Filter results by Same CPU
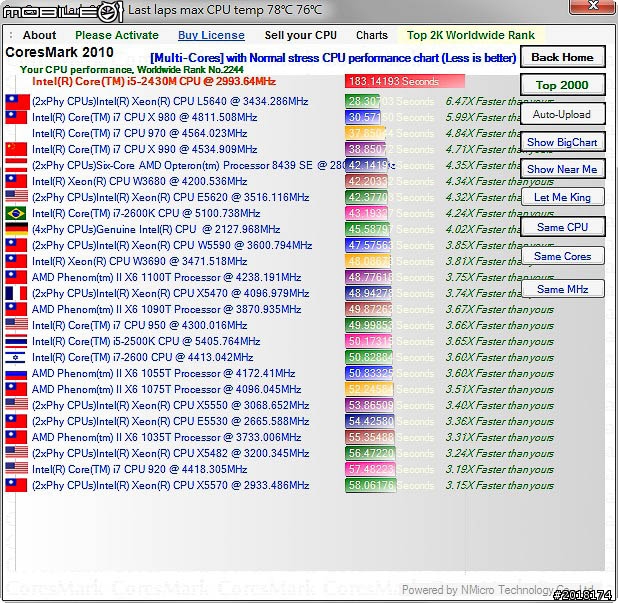The image size is (618, 603). (562, 227)
